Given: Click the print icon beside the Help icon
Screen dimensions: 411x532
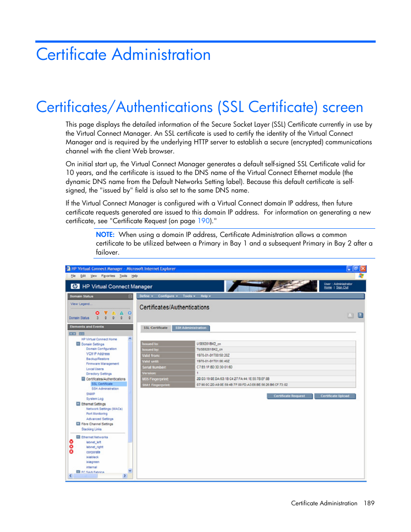Looking at the screenshot, I should tap(351, 315).
